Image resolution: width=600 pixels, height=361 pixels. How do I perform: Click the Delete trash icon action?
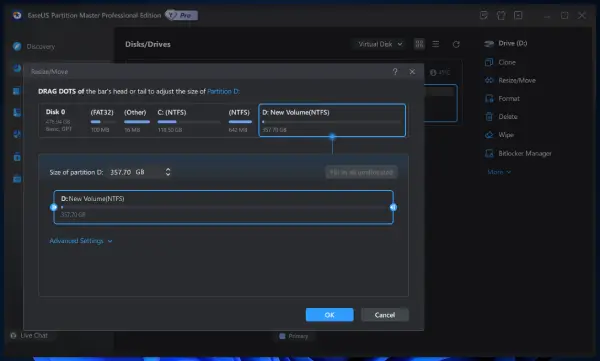tap(489, 116)
